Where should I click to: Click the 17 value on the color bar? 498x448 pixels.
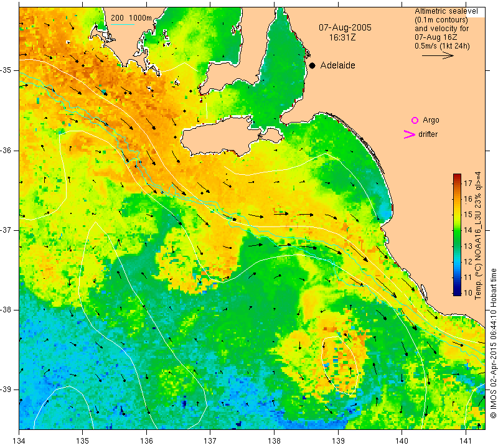[x=468, y=183]
